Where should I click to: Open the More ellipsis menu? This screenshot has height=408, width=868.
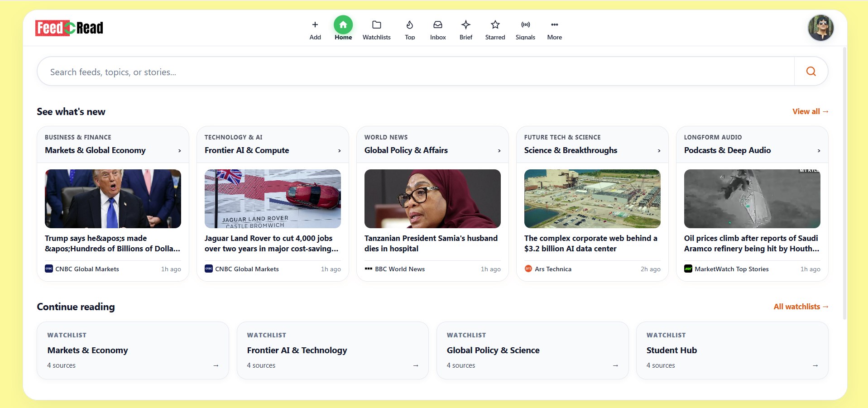555,24
